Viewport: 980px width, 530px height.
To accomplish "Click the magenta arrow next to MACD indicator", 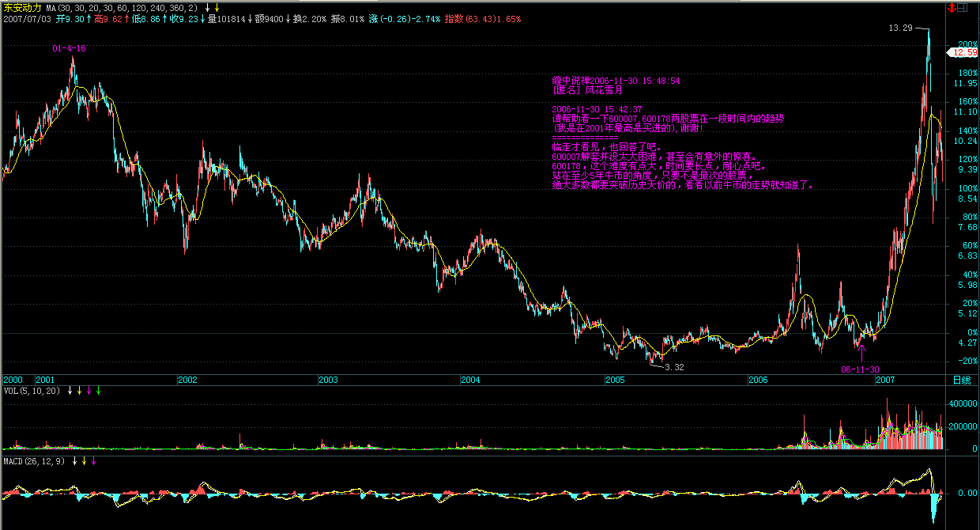I will tap(93, 461).
